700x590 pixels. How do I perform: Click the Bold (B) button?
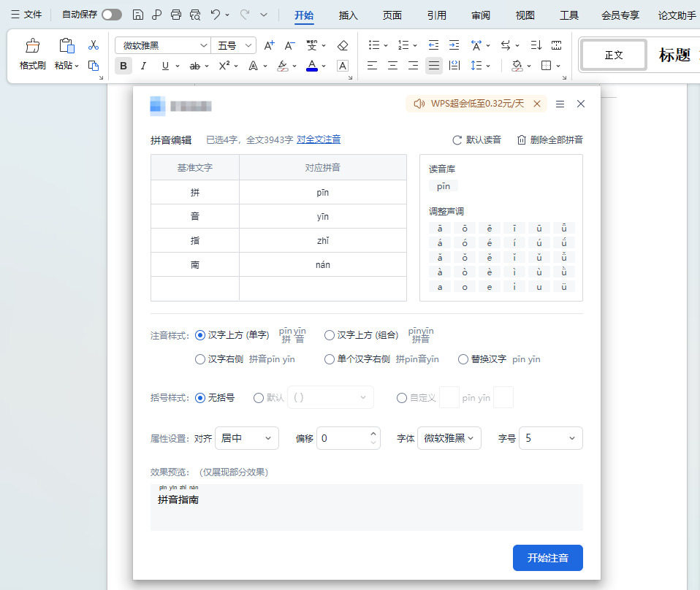(123, 66)
